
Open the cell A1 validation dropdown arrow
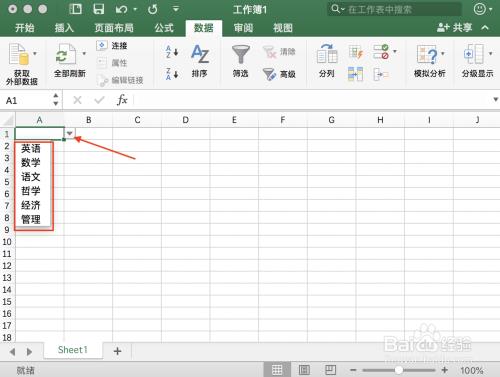coord(69,133)
